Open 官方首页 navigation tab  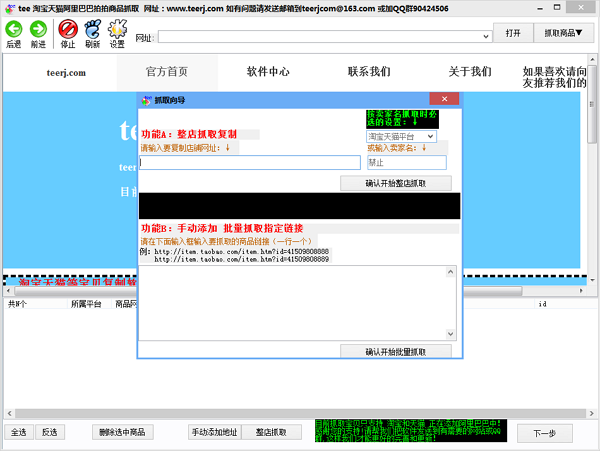point(167,72)
